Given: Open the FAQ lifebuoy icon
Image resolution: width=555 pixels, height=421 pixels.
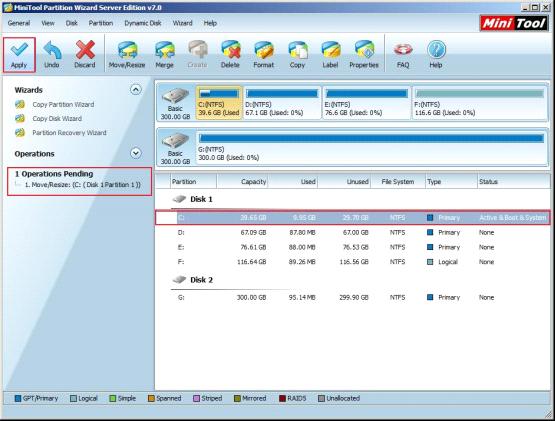Looking at the screenshot, I should [403, 51].
